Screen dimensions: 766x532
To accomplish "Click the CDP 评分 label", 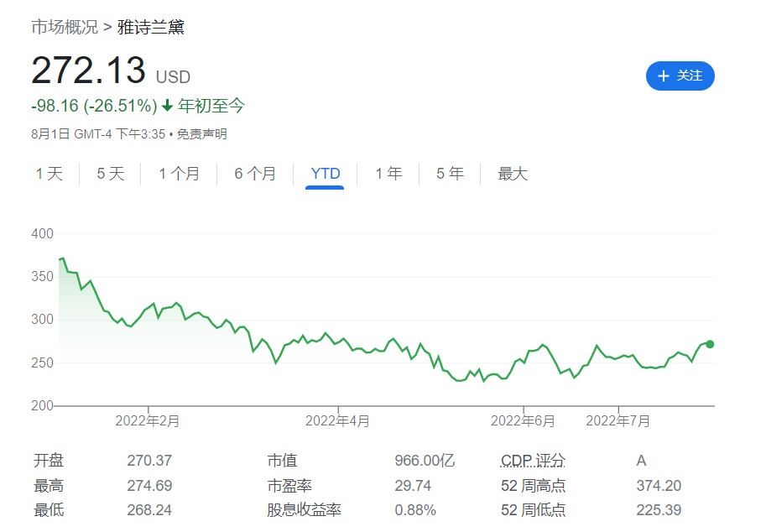I will [x=533, y=461].
